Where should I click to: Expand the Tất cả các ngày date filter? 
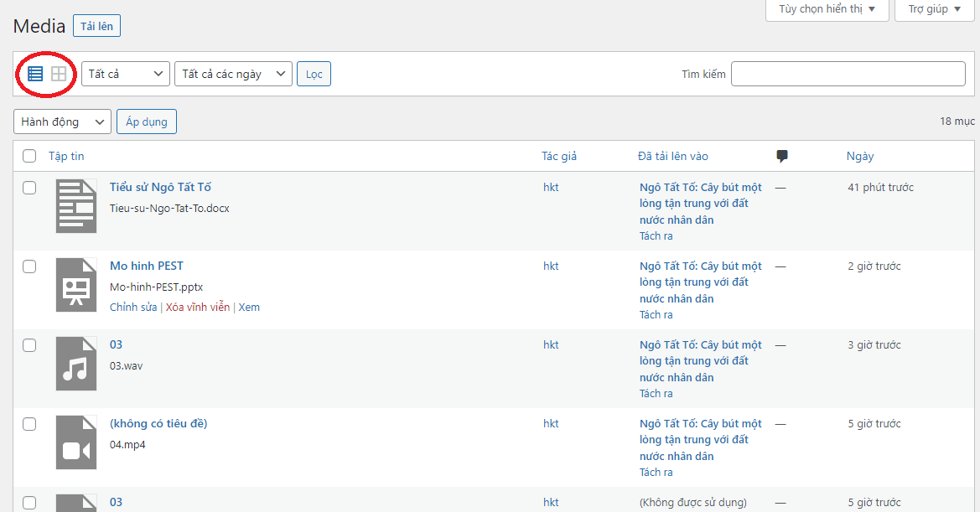pyautogui.click(x=233, y=74)
